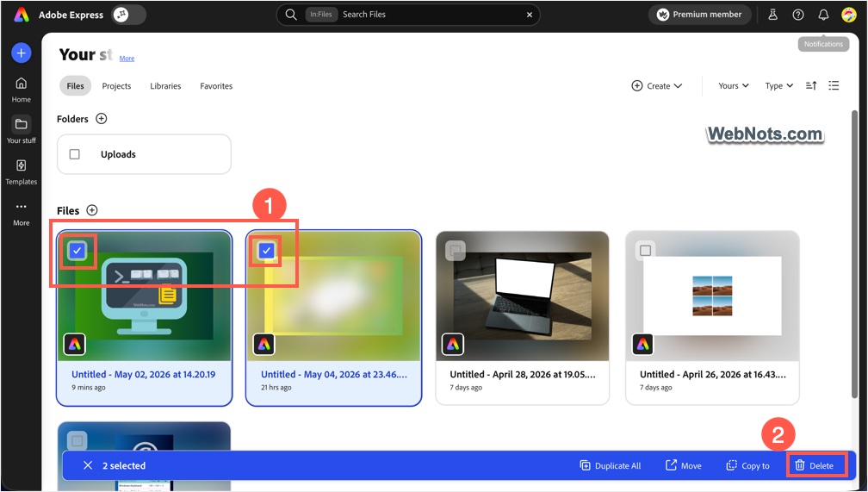Click the 2 selected label
Viewport: 868px width, 492px height.
coord(124,465)
